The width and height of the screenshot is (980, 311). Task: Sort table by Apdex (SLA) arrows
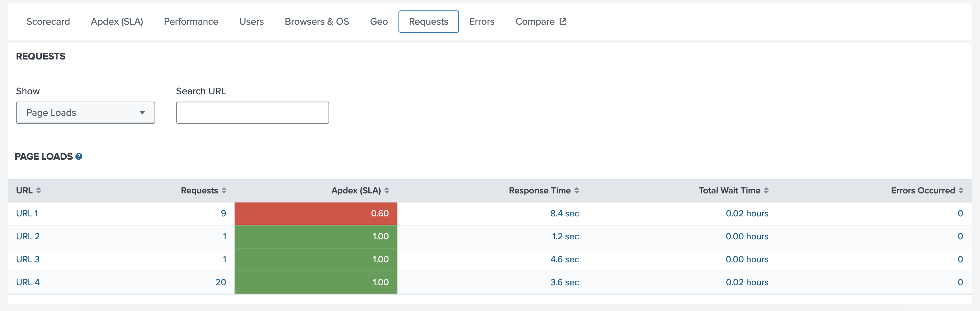coord(387,191)
